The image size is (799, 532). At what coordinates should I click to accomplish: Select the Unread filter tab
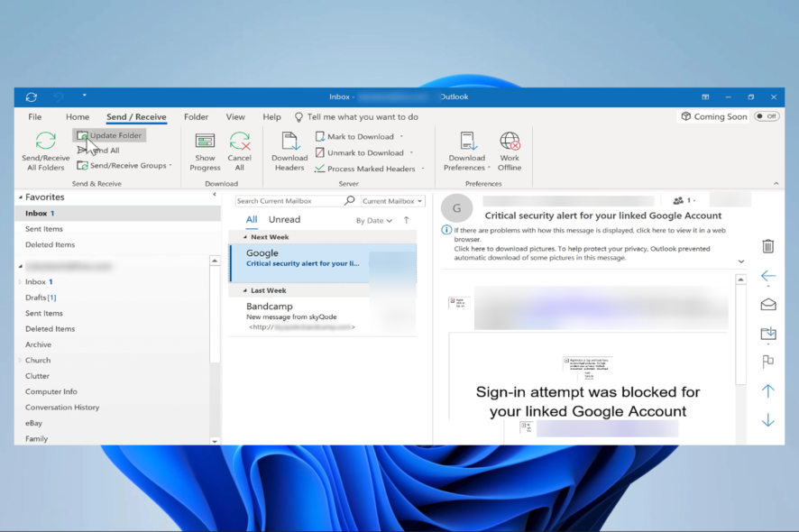tap(284, 220)
